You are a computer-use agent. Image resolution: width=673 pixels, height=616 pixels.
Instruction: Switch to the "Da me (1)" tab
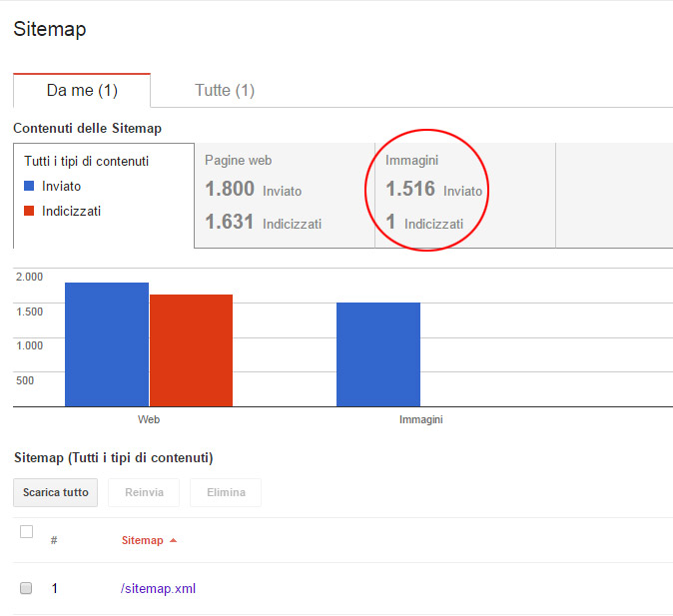tap(82, 90)
